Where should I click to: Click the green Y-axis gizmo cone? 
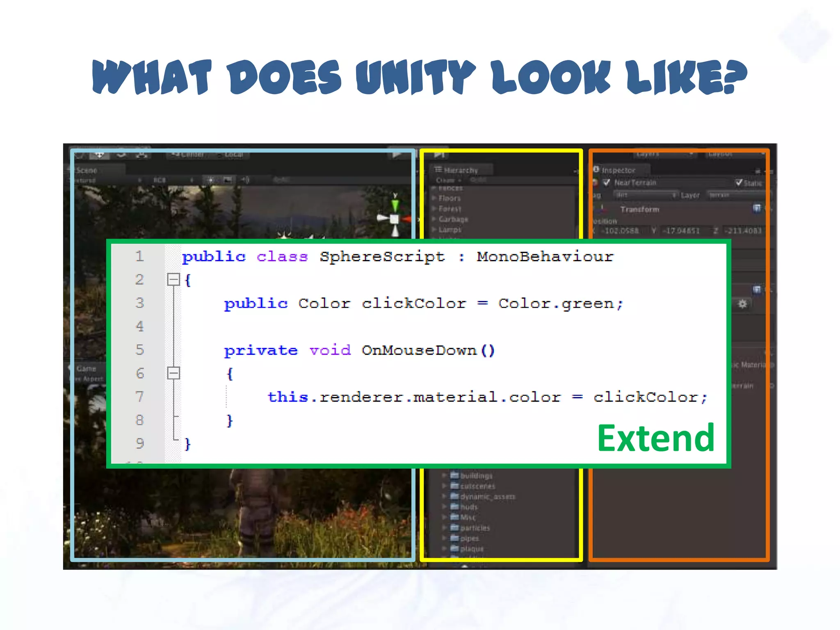point(395,205)
